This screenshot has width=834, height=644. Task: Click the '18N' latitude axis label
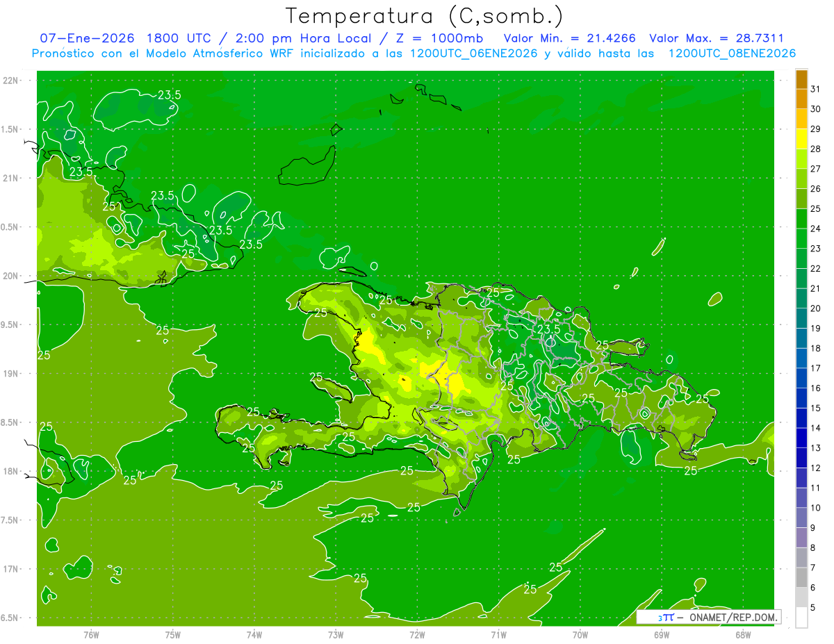(10, 471)
